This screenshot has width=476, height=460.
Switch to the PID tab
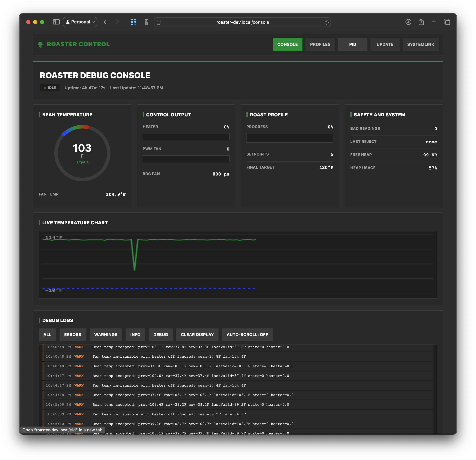[353, 44]
